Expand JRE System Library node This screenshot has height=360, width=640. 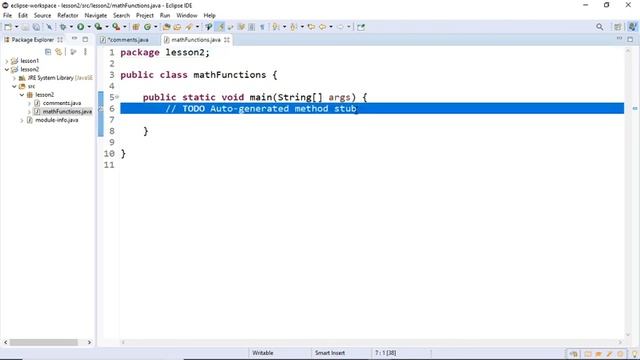pyautogui.click(x=14, y=78)
